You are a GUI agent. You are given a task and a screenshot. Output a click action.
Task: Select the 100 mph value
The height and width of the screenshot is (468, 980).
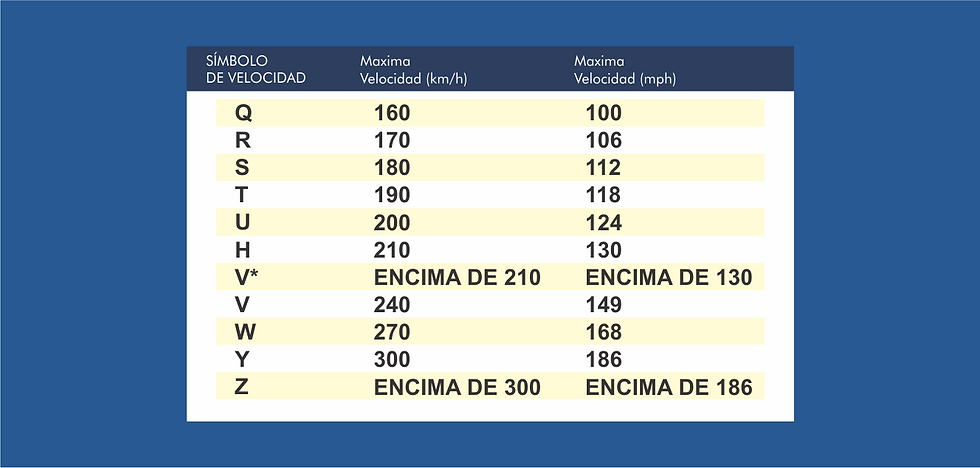tap(604, 113)
